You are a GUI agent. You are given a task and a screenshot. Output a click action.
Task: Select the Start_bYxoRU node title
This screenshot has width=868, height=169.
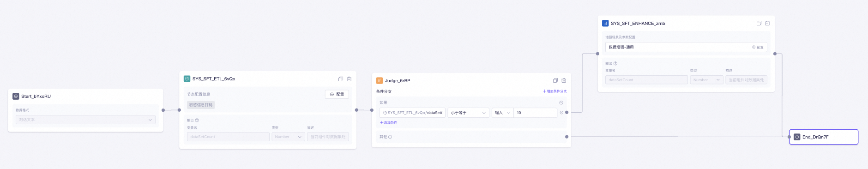click(36, 97)
